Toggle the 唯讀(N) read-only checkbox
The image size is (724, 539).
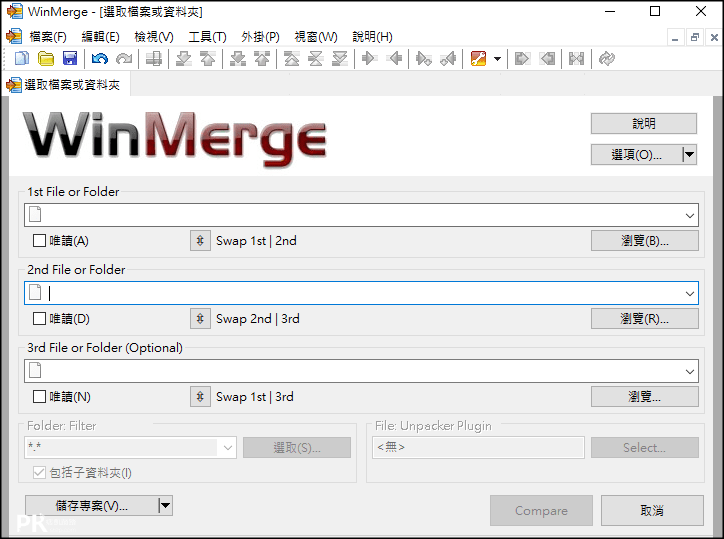[39, 397]
